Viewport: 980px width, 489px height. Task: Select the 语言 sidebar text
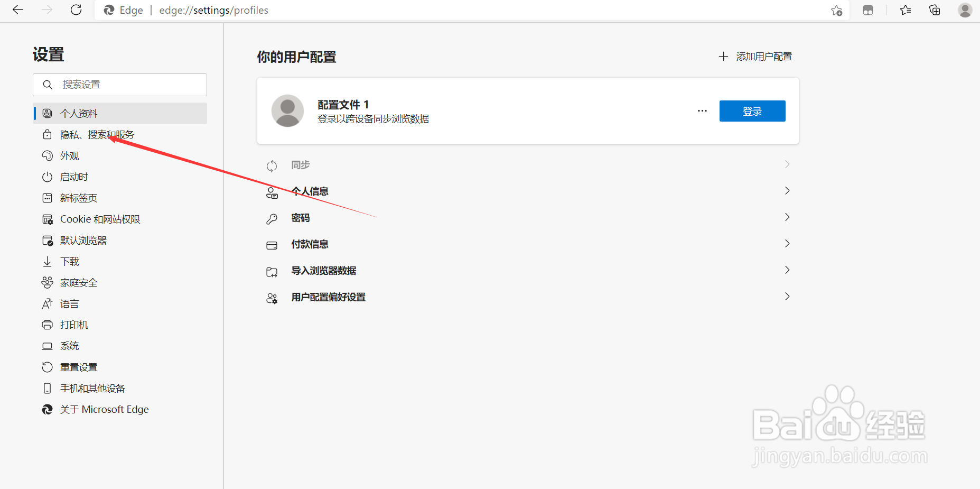[x=70, y=304]
